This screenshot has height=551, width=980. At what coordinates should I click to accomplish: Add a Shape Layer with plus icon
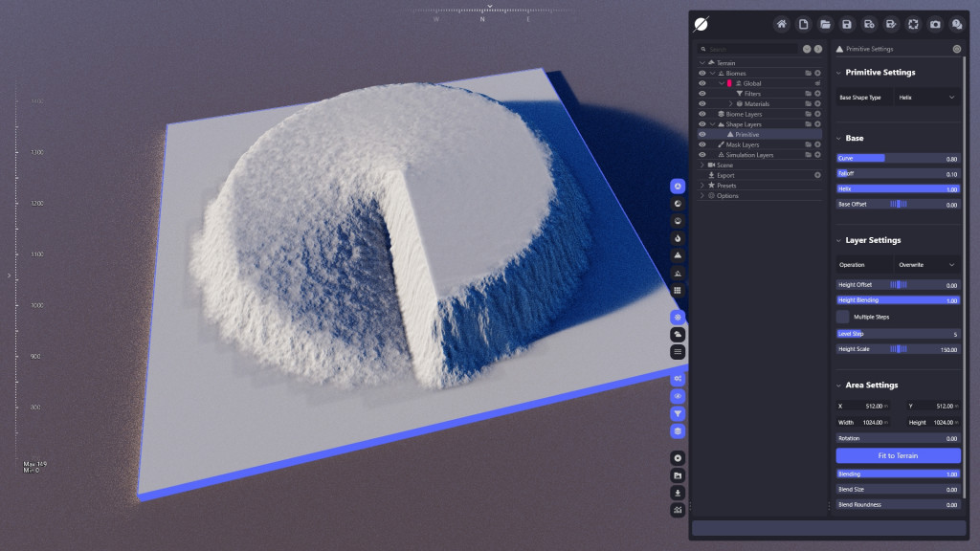point(817,124)
